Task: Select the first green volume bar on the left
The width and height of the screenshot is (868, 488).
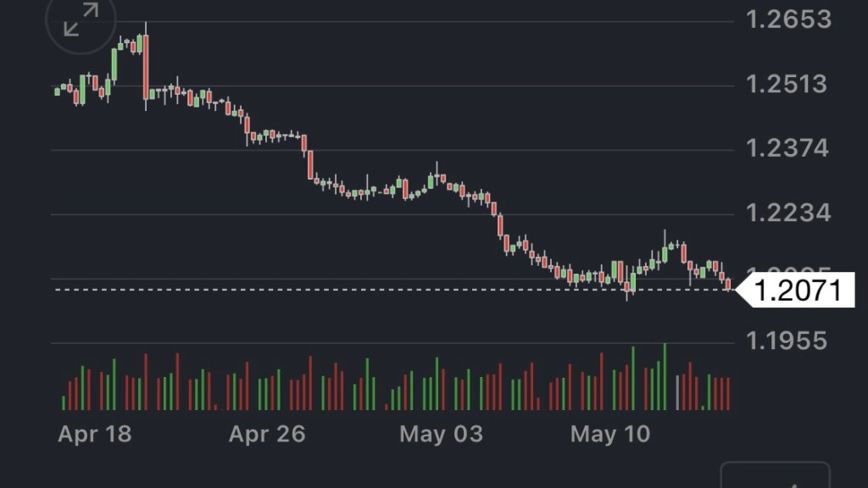Action: (64, 402)
